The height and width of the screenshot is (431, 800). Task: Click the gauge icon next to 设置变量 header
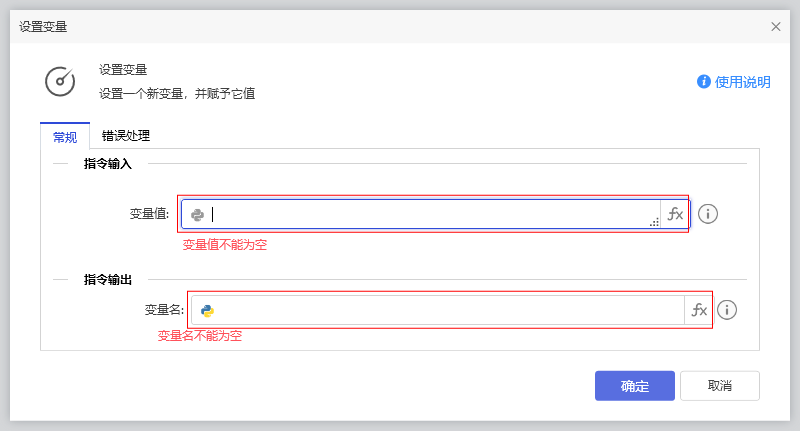60,81
